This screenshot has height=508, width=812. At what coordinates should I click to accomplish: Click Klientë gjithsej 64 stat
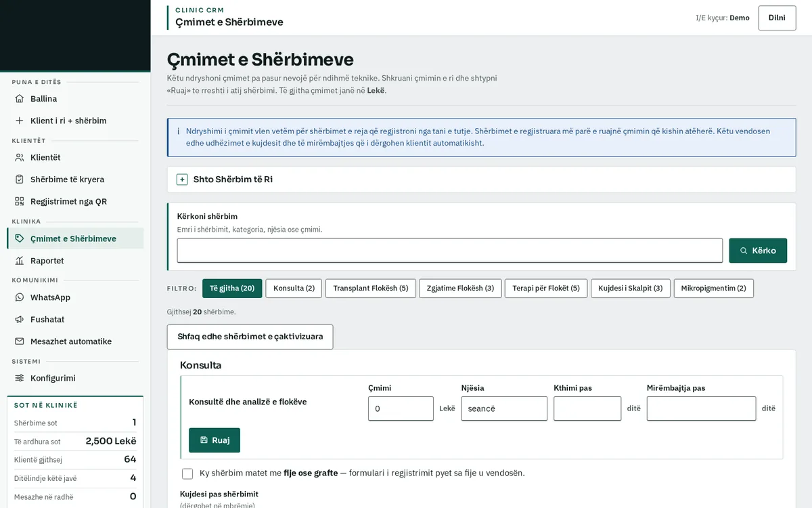click(75, 459)
